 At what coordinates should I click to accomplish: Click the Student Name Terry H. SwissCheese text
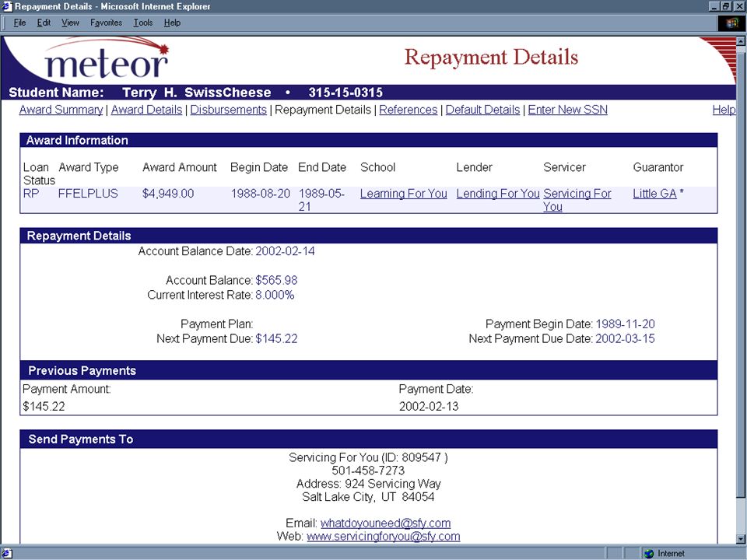139,93
